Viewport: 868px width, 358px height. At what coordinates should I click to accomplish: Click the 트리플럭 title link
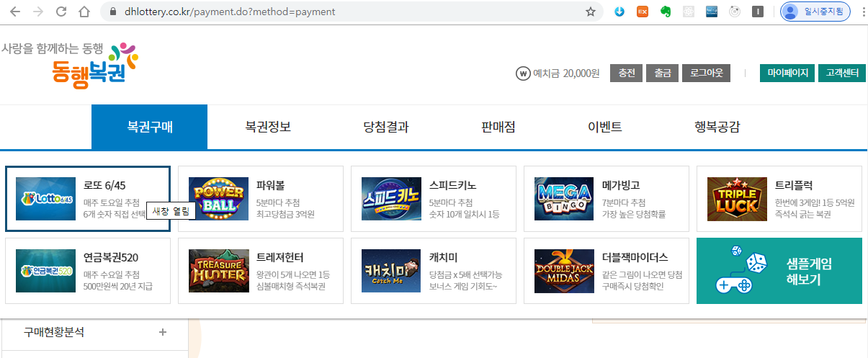click(793, 185)
